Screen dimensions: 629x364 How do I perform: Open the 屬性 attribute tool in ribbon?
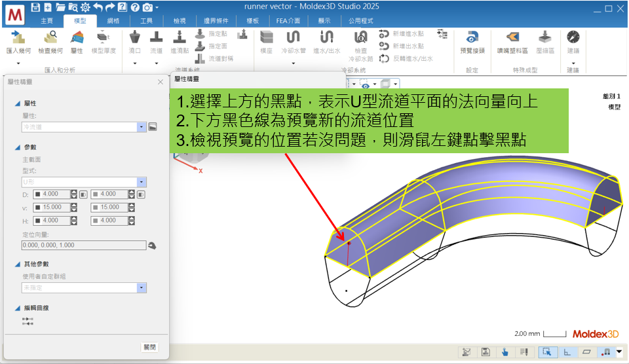(77, 42)
